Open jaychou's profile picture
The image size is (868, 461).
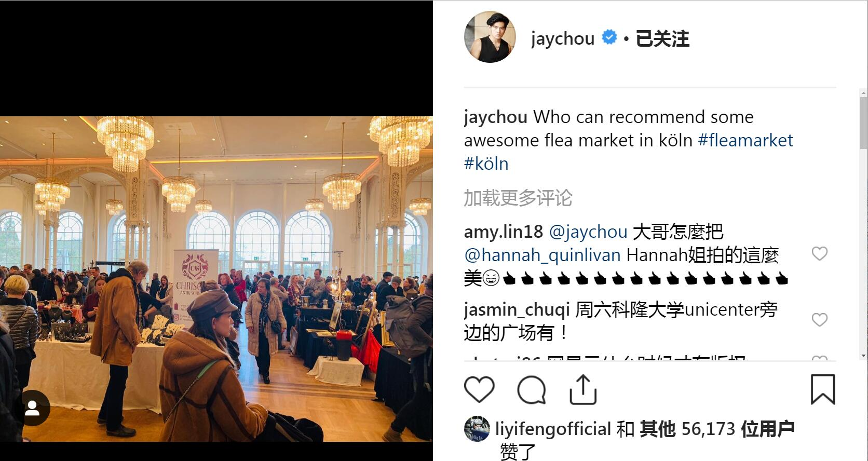pos(490,37)
